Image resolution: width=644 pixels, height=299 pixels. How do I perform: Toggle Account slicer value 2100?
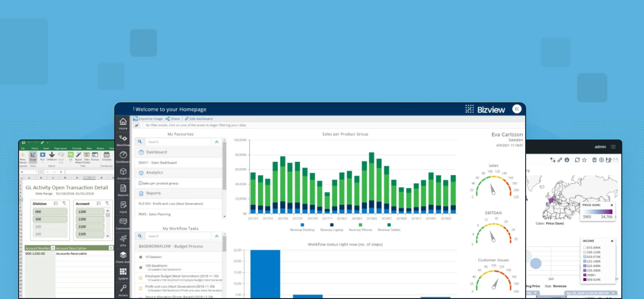pyautogui.click(x=90, y=227)
